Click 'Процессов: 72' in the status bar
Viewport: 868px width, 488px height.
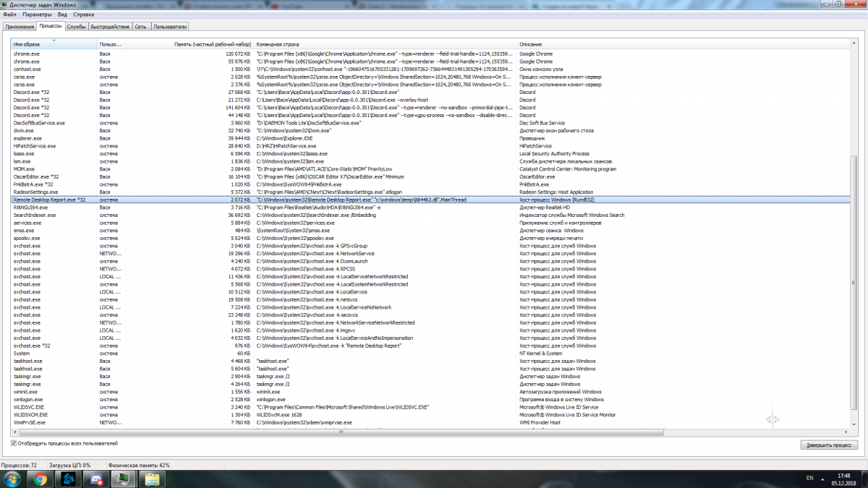tap(19, 465)
